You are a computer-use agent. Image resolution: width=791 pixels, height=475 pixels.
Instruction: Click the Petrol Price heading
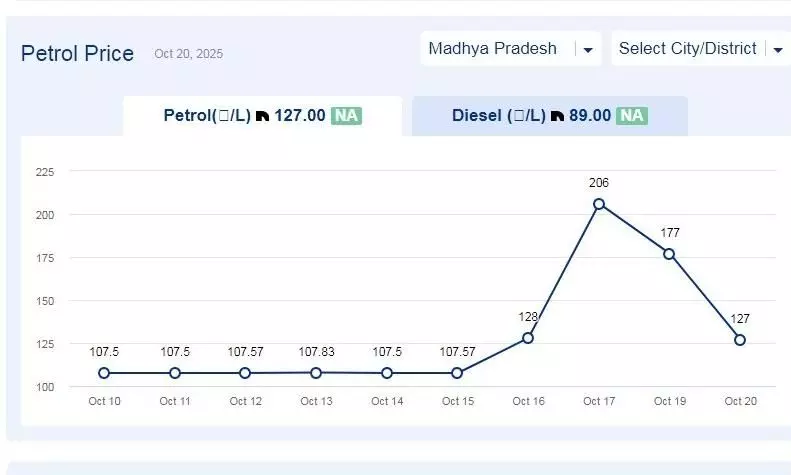pos(77,53)
